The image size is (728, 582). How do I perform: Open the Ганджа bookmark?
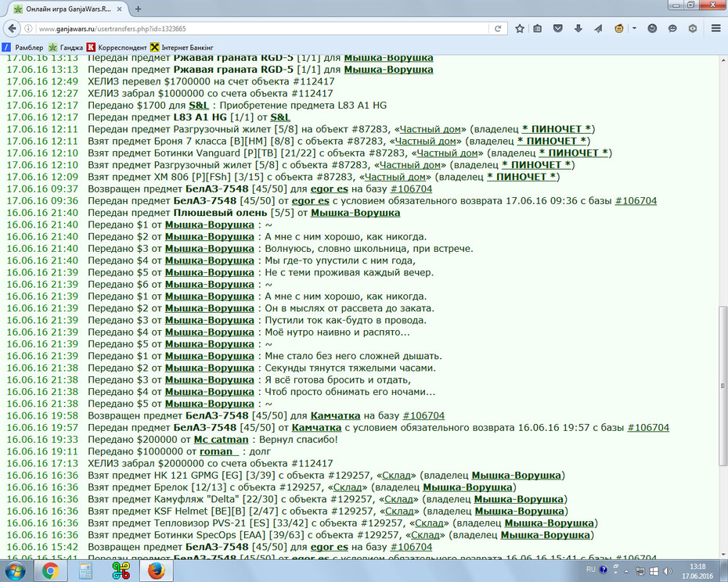tap(66, 48)
